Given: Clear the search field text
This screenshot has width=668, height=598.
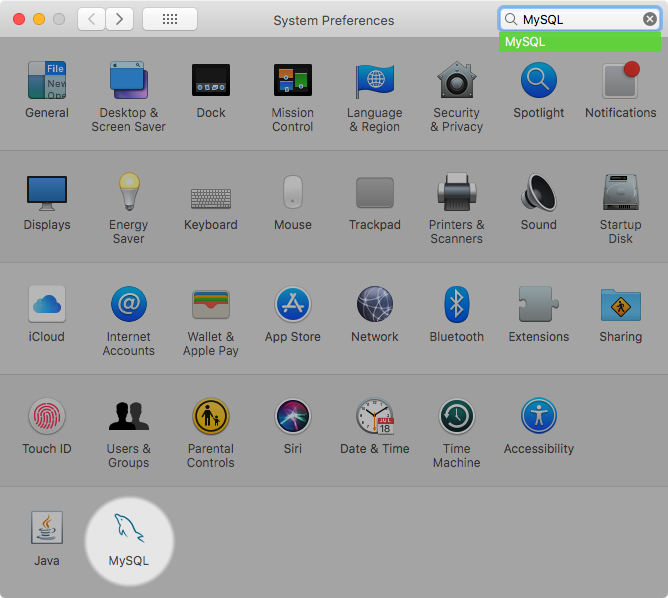Looking at the screenshot, I should (650, 19).
